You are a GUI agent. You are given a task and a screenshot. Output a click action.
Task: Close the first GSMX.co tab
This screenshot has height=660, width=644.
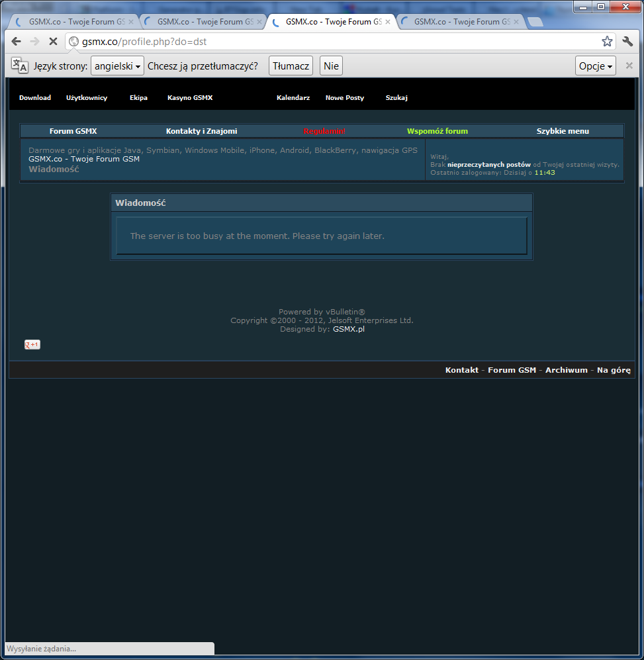tap(130, 22)
